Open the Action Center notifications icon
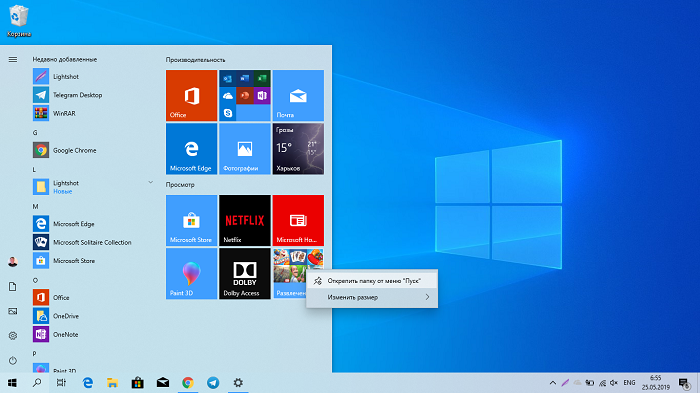700x393 pixels. coord(684,383)
